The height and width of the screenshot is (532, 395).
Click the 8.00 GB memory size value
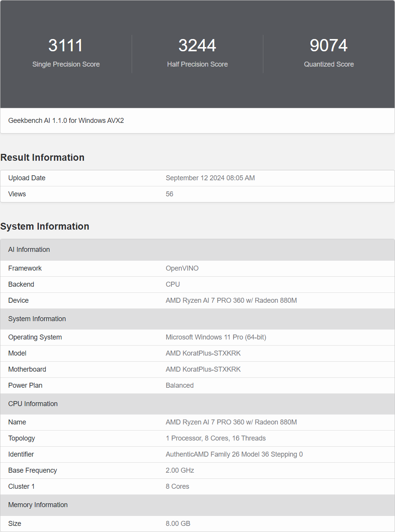pyautogui.click(x=178, y=524)
